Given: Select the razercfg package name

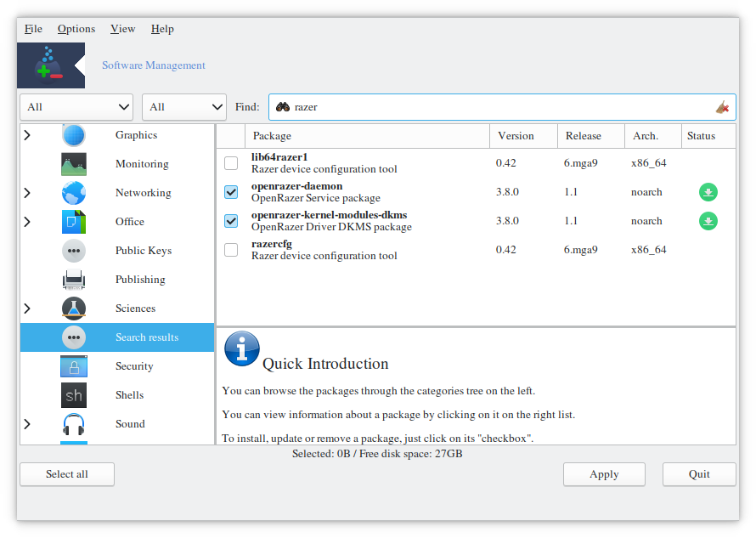Looking at the screenshot, I should pyautogui.click(x=272, y=244).
